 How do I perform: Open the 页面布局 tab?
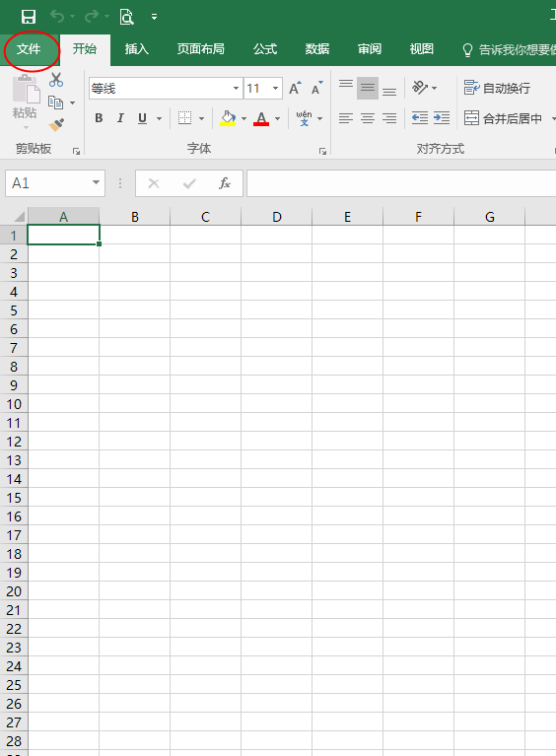[200, 49]
